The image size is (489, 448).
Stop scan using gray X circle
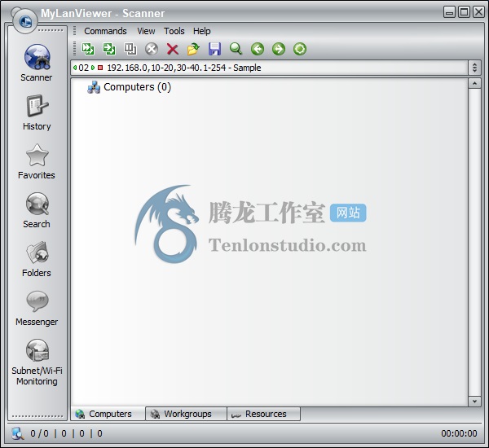point(152,49)
